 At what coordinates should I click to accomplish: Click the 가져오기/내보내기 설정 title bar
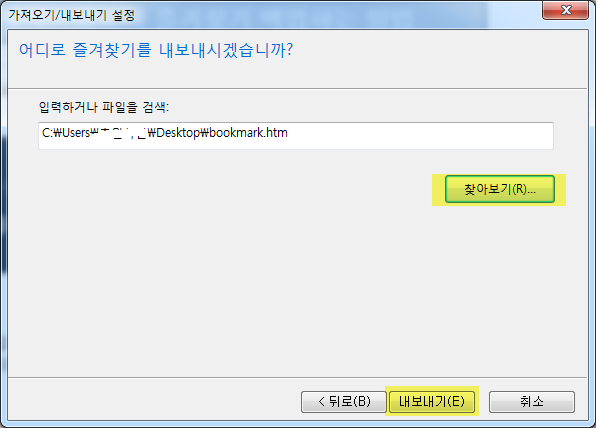266,15
